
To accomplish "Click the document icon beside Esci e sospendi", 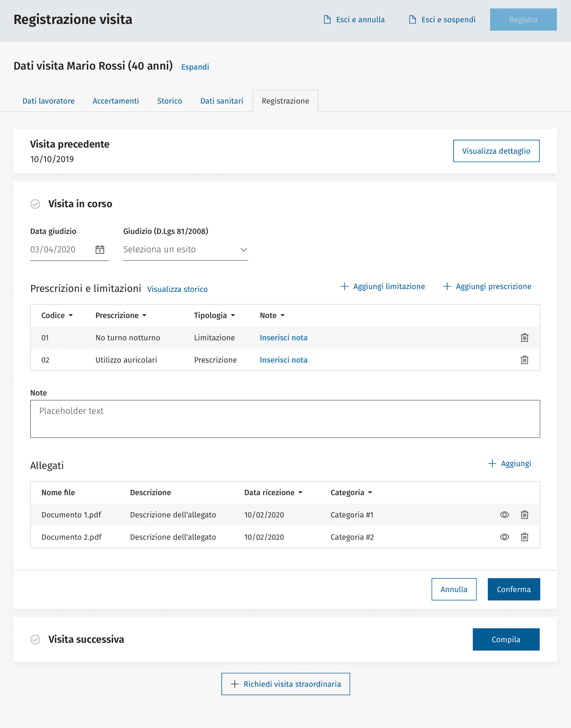I will coord(412,20).
